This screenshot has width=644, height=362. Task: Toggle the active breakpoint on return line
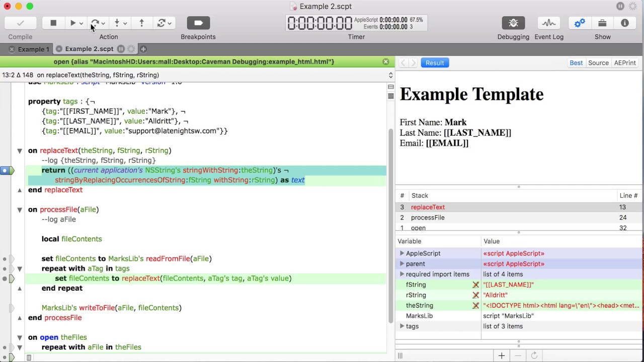(x=6, y=170)
